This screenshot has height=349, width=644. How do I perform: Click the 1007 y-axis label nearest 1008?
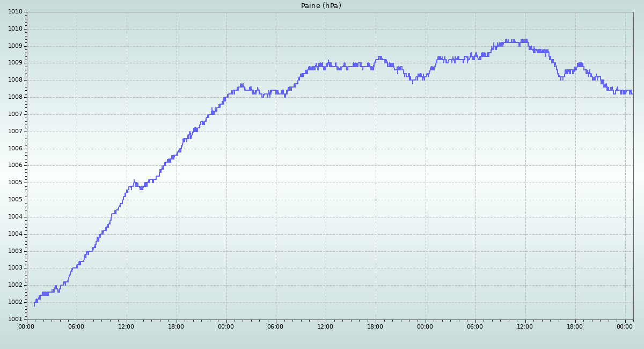[x=16, y=114]
